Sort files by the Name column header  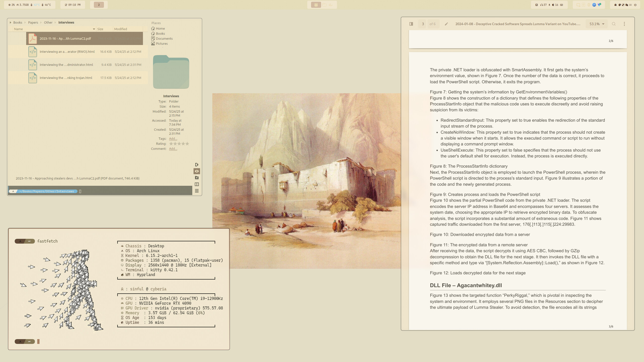pyautogui.click(x=54, y=29)
